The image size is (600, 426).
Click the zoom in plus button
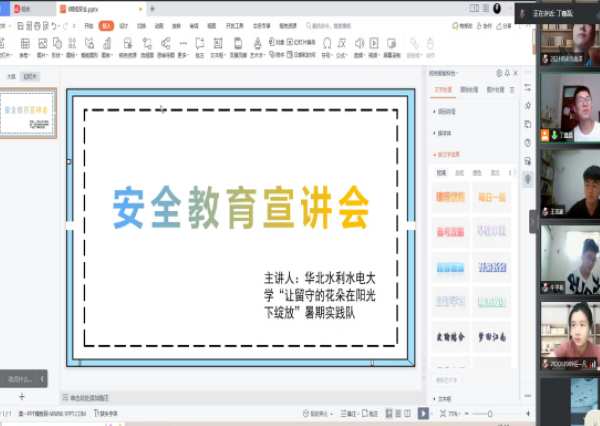click(528, 413)
